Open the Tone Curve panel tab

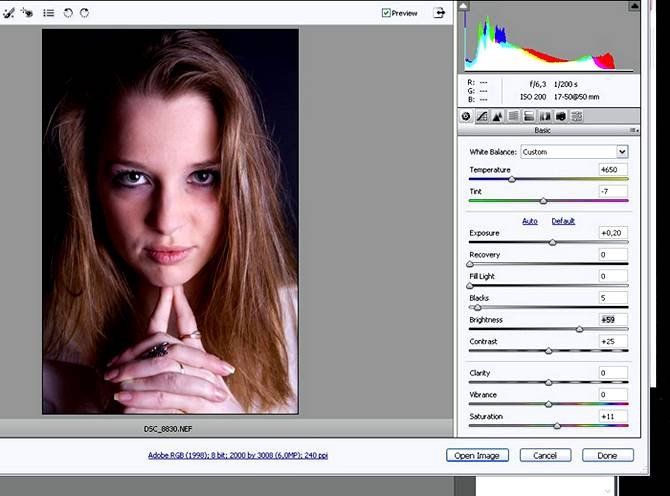click(x=482, y=116)
